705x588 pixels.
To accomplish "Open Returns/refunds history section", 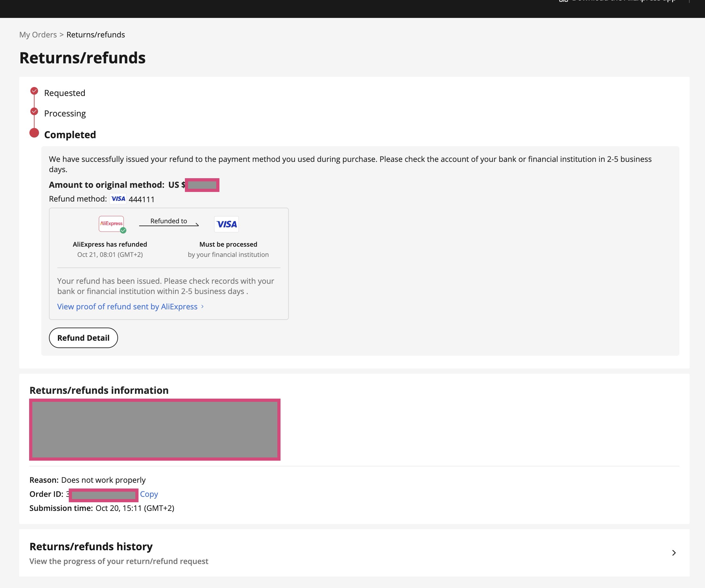I will point(354,553).
